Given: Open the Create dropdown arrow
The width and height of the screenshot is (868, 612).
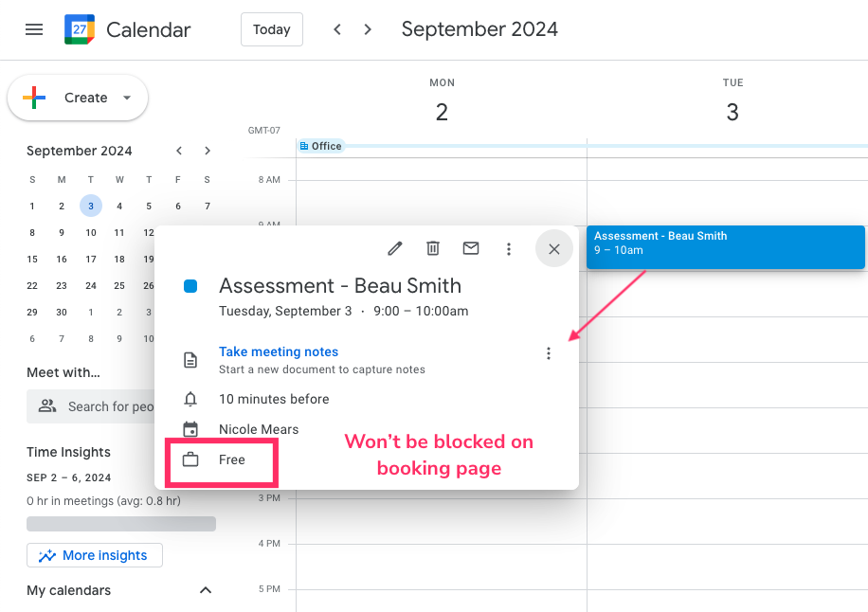Looking at the screenshot, I should pos(127,98).
